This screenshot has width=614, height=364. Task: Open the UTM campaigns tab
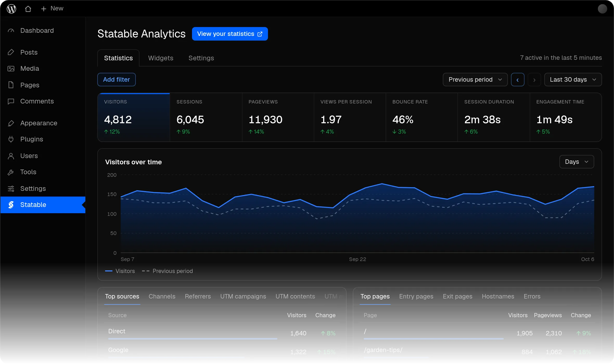pyautogui.click(x=243, y=296)
